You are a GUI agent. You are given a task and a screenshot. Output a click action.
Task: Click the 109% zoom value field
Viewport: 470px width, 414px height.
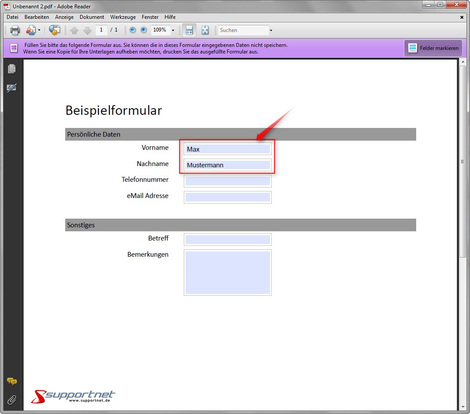(160, 30)
